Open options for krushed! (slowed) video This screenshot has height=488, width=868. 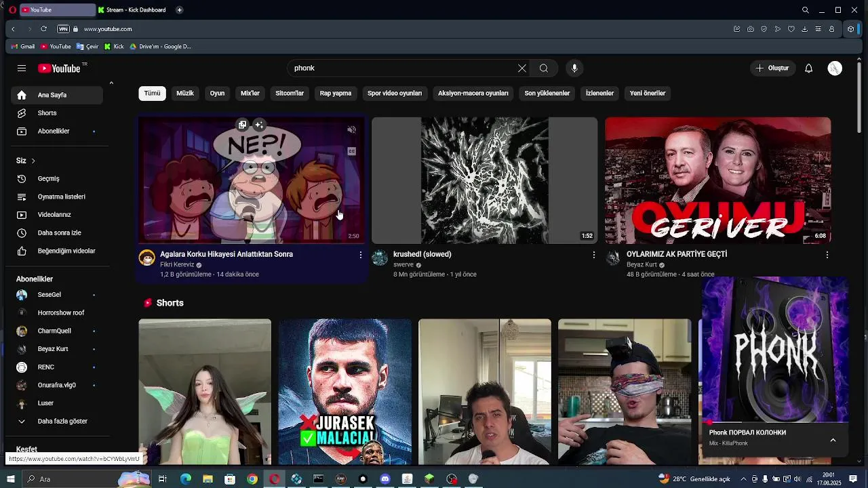tap(594, 255)
